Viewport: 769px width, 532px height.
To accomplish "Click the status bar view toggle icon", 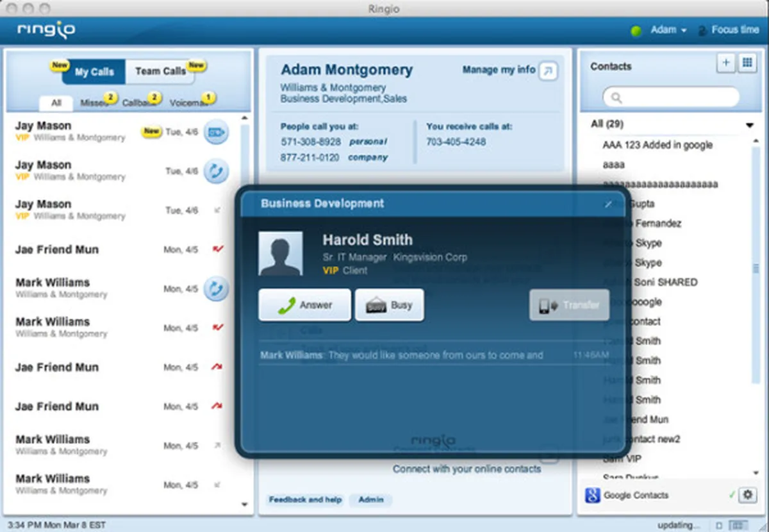I will tap(738, 525).
